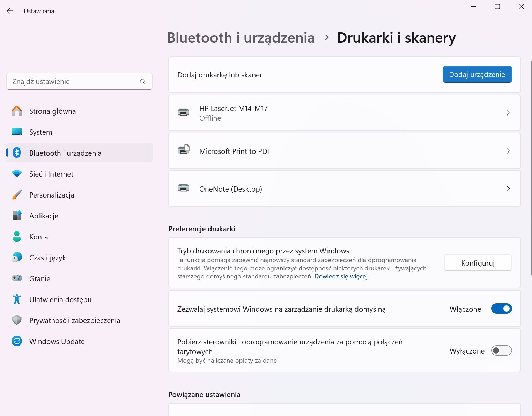Click the Prywatność i zabezpieczenia shield icon

[x=16, y=320]
